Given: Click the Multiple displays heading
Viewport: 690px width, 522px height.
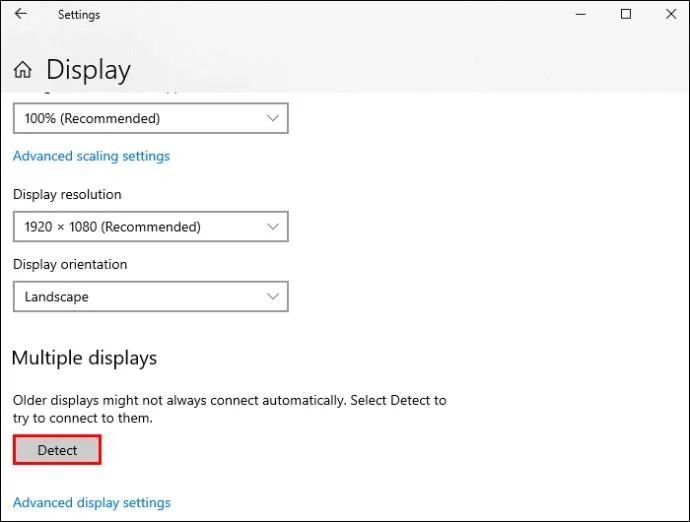Looking at the screenshot, I should point(84,358).
